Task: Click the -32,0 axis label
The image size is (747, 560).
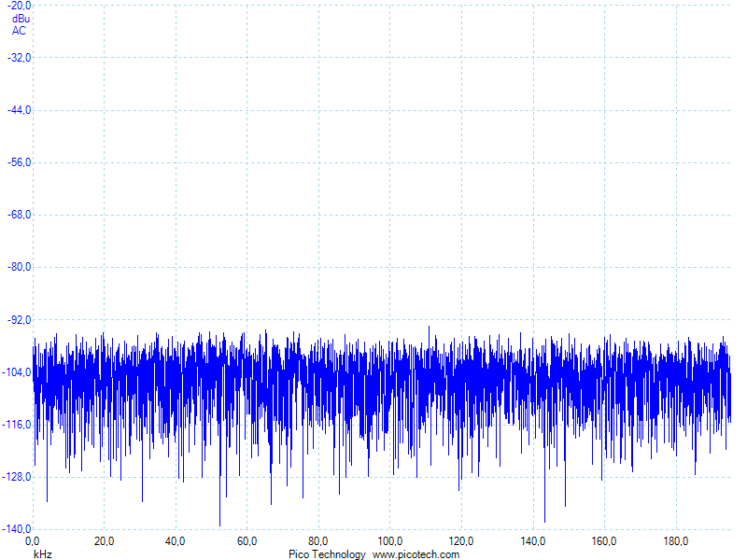Action: [x=20, y=58]
